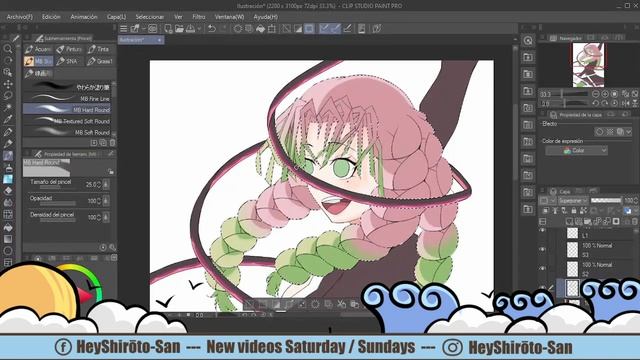Open the Capa(L) menu
Image resolution: width=640 pixels, height=360 pixels.
pos(116,17)
